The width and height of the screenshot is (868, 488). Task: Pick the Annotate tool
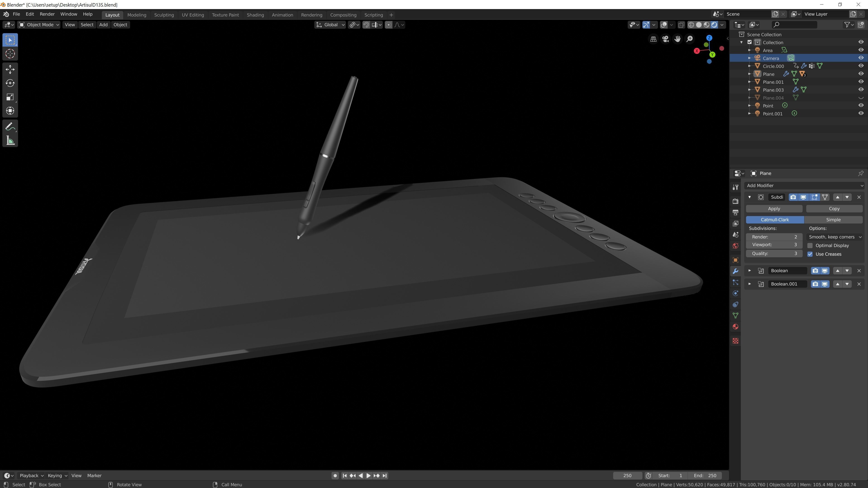10,127
